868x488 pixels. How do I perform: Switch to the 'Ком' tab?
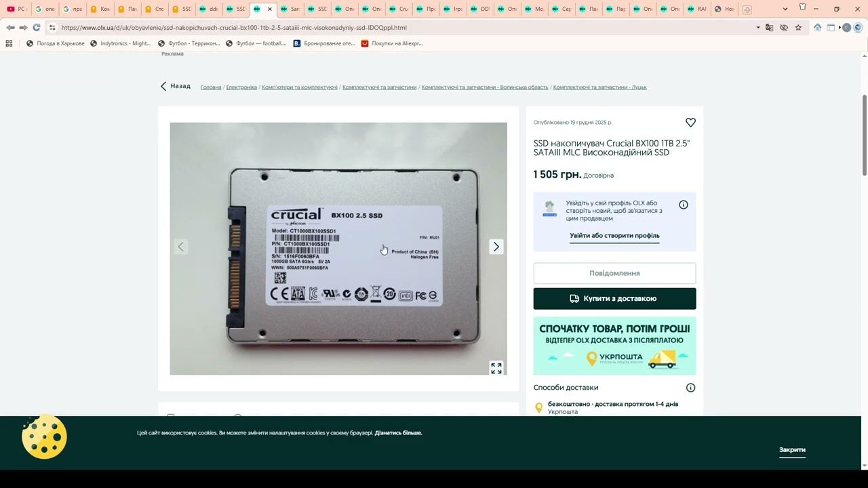pos(100,9)
